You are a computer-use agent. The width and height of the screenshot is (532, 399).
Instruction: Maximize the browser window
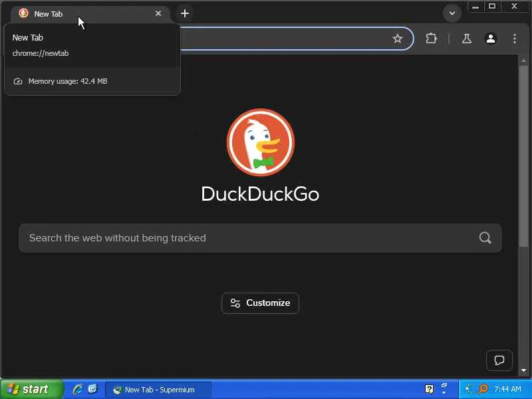pos(492,7)
